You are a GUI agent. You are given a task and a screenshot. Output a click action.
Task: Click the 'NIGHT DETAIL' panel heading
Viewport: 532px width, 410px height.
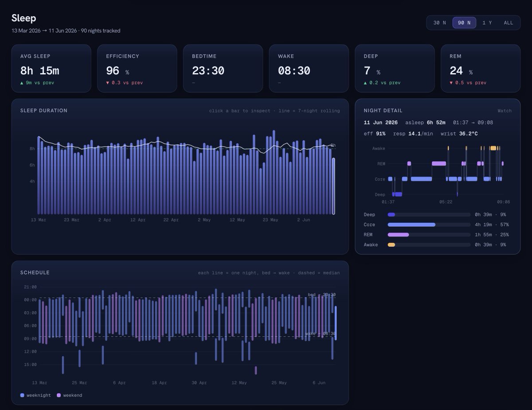383,110
